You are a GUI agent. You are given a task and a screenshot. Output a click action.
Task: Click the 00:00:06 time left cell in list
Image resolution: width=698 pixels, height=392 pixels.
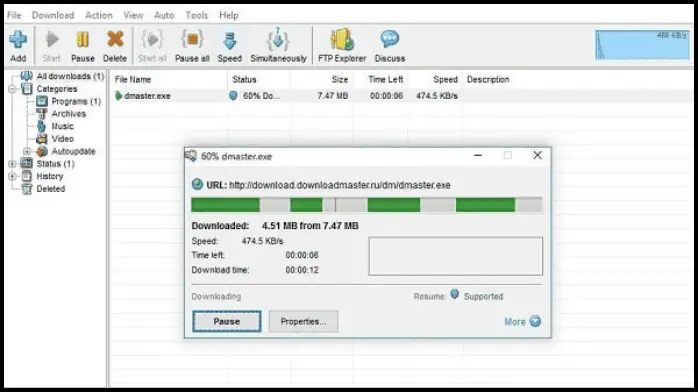(x=386, y=96)
